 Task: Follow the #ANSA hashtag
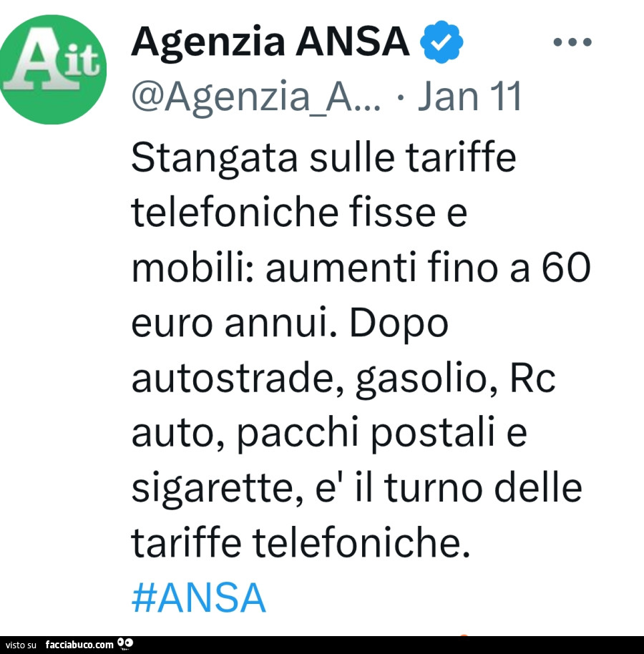pos(198,597)
